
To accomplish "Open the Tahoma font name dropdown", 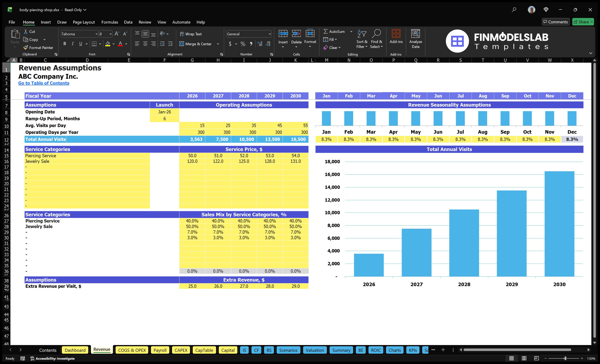I will (x=96, y=34).
